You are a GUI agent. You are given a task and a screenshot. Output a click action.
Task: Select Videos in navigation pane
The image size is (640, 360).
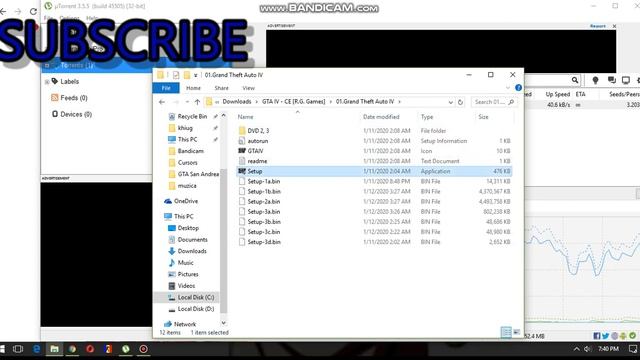tap(186, 286)
